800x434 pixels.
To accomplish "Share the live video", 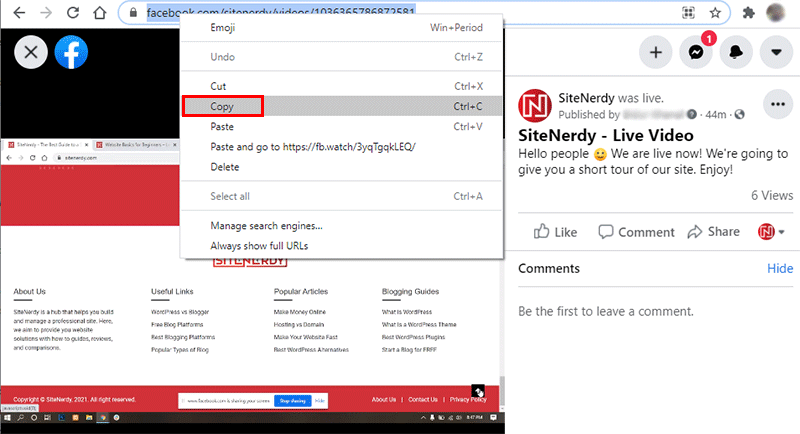I will tap(713, 232).
